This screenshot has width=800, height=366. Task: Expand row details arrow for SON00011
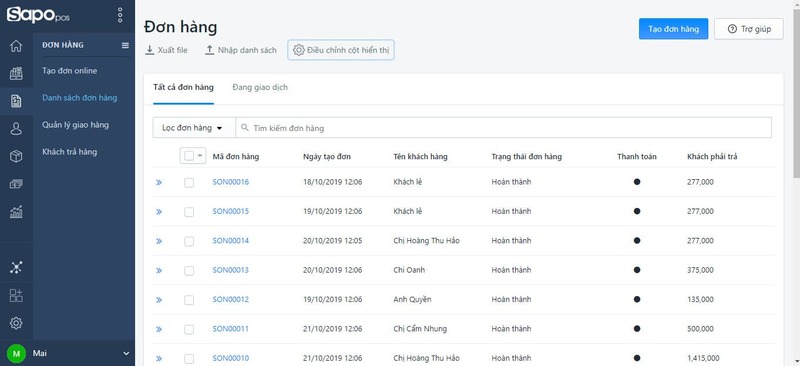click(x=159, y=329)
